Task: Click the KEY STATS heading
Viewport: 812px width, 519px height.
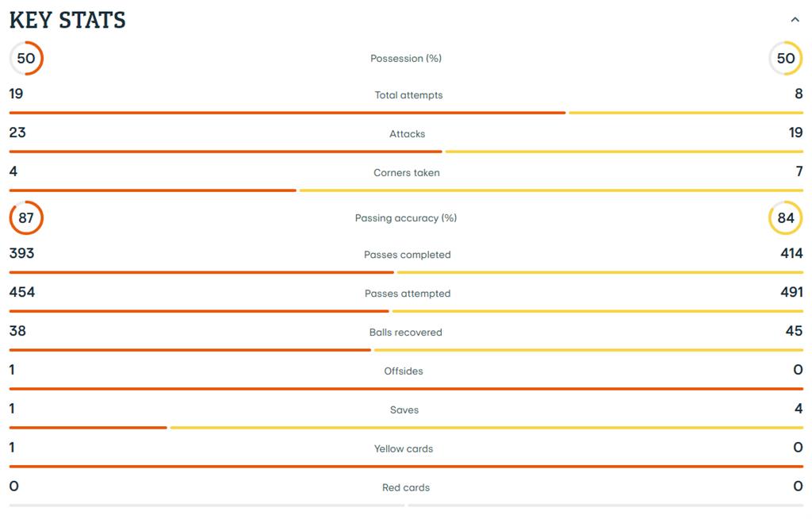Action: coord(67,20)
